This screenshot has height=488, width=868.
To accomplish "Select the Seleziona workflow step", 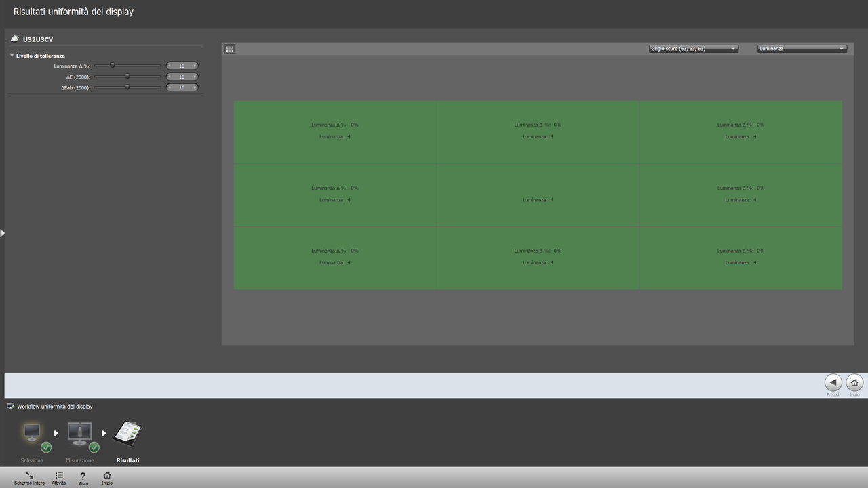I will tap(32, 439).
